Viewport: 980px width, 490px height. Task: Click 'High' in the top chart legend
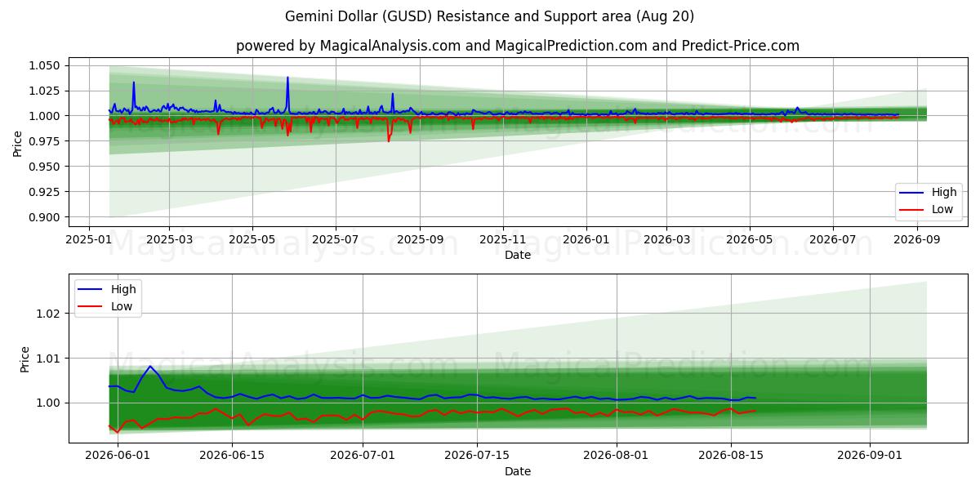pos(944,193)
